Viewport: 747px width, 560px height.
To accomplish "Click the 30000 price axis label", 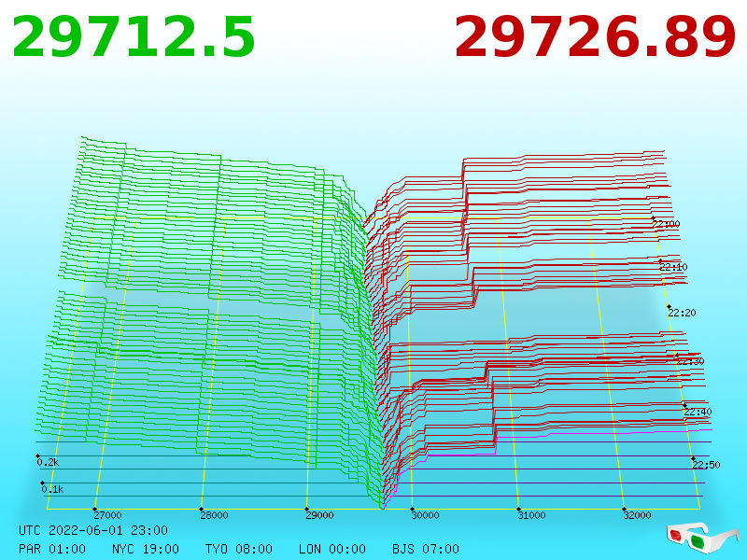I will [426, 515].
